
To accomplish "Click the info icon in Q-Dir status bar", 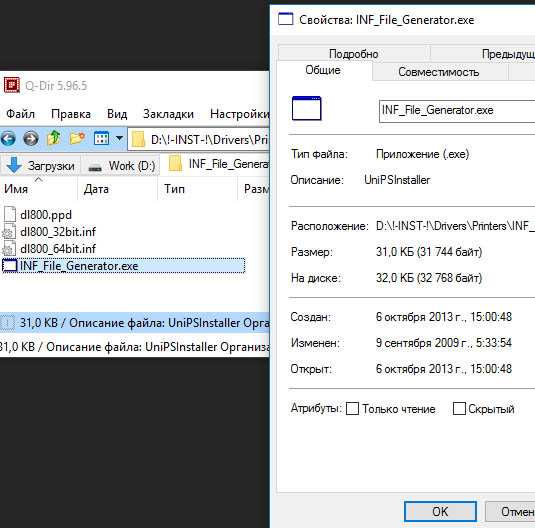I will point(8,323).
